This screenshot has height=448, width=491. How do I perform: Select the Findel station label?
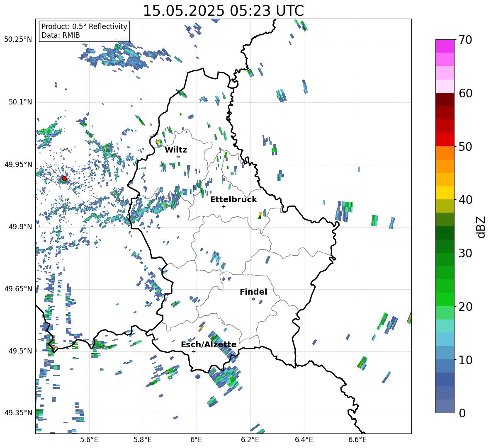pos(253,292)
